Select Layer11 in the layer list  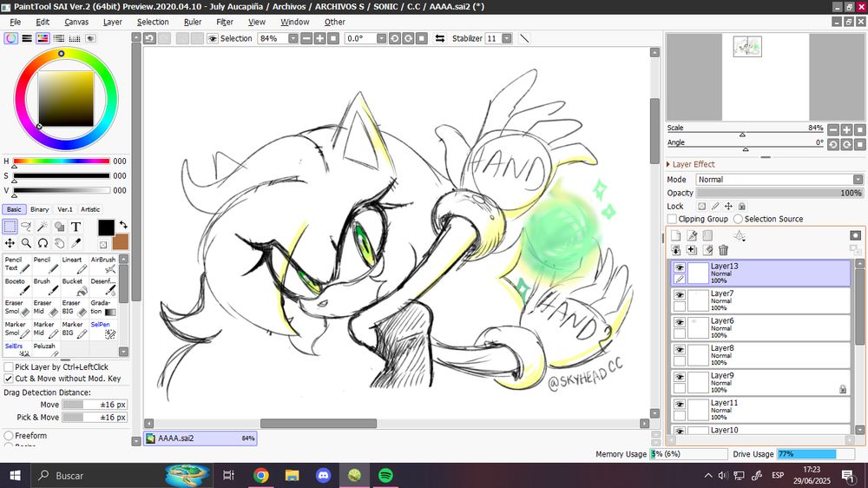coord(760,410)
